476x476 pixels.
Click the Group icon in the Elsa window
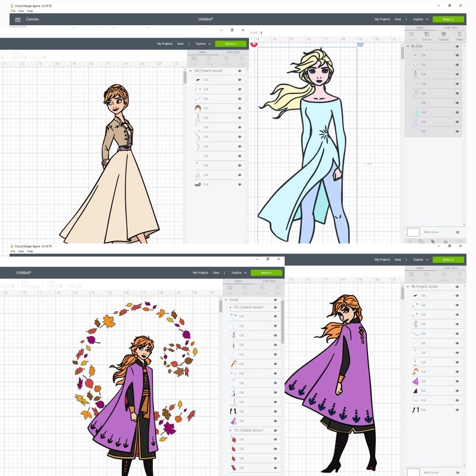click(x=411, y=35)
